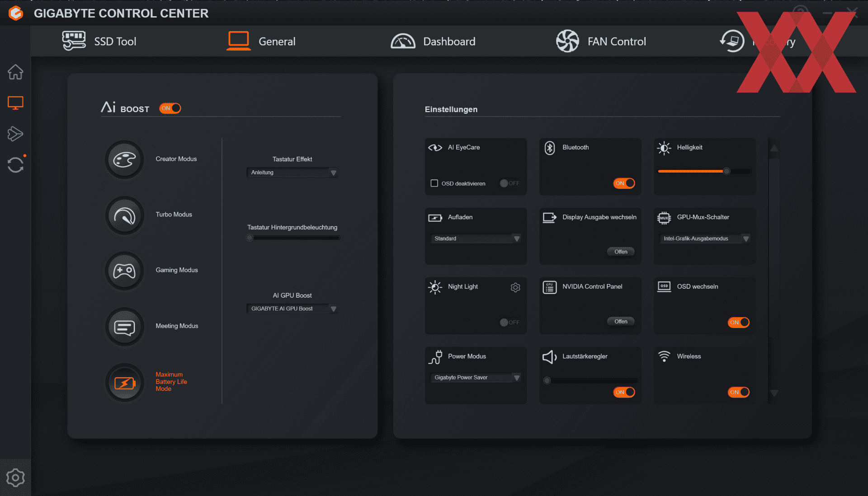Click the settings panel scroll up arrow
Image resolution: width=868 pixels, height=496 pixels.
pyautogui.click(x=774, y=148)
